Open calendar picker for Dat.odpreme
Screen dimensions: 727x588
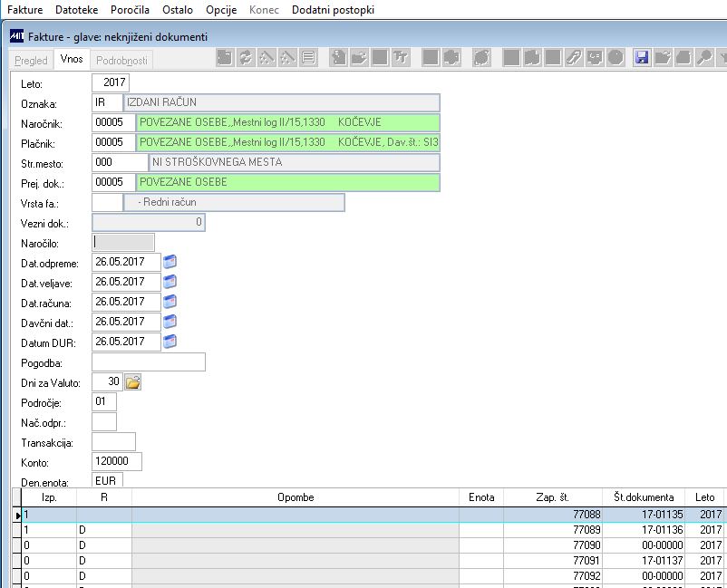[x=170, y=262]
